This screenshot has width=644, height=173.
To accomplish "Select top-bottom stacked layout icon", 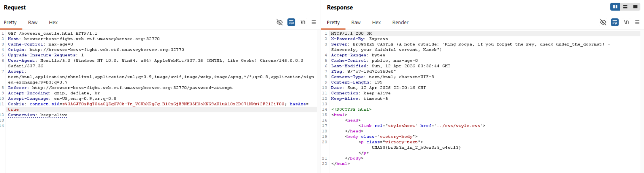I will [x=625, y=7].
